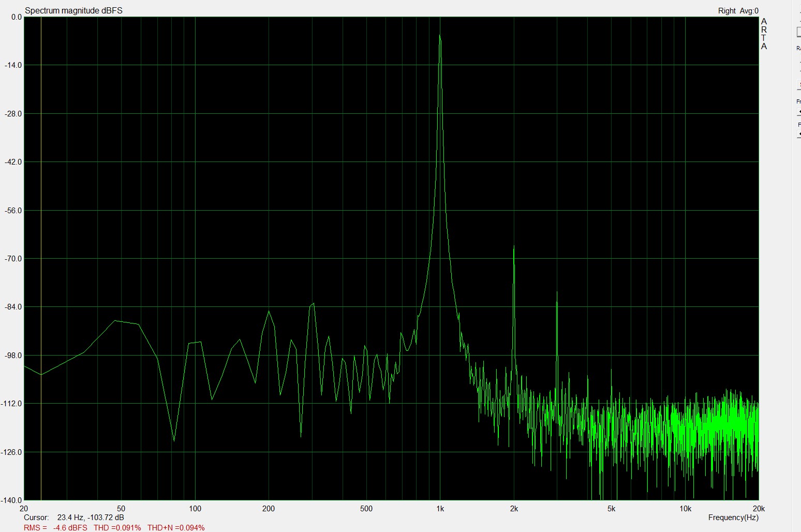Click the 'Avg:0' averaging counter

tap(749, 10)
